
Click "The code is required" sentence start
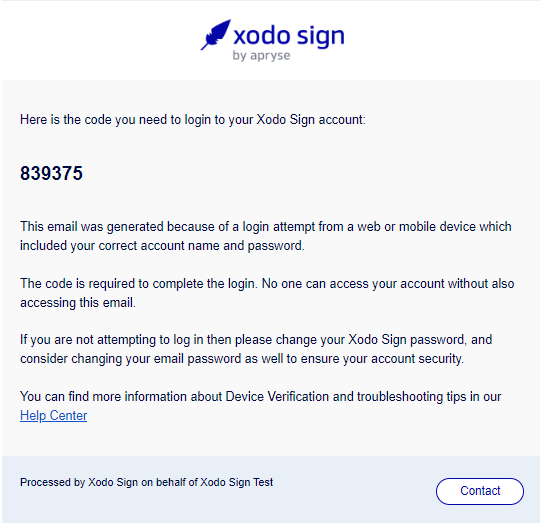click(x=139, y=284)
